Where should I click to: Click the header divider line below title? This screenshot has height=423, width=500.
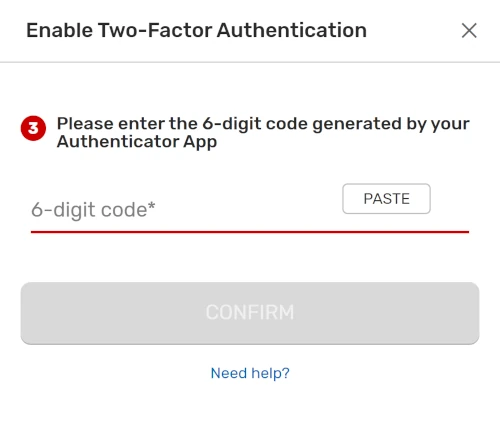[x=250, y=62]
